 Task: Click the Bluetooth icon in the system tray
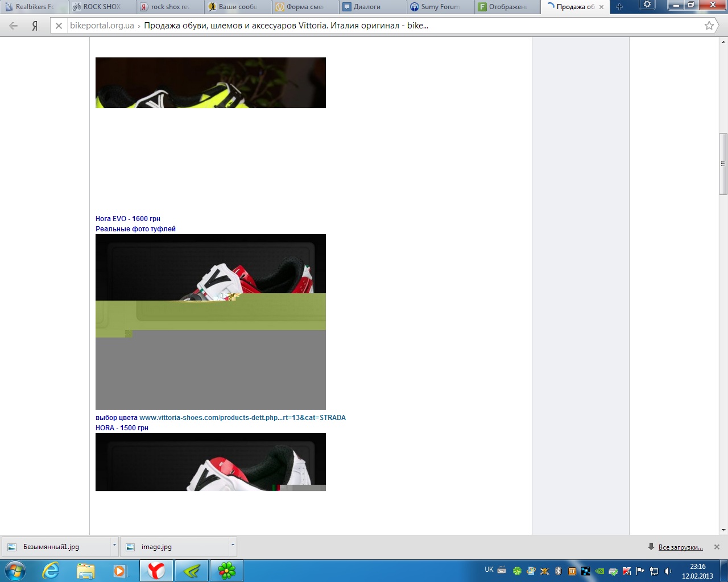pos(558,571)
